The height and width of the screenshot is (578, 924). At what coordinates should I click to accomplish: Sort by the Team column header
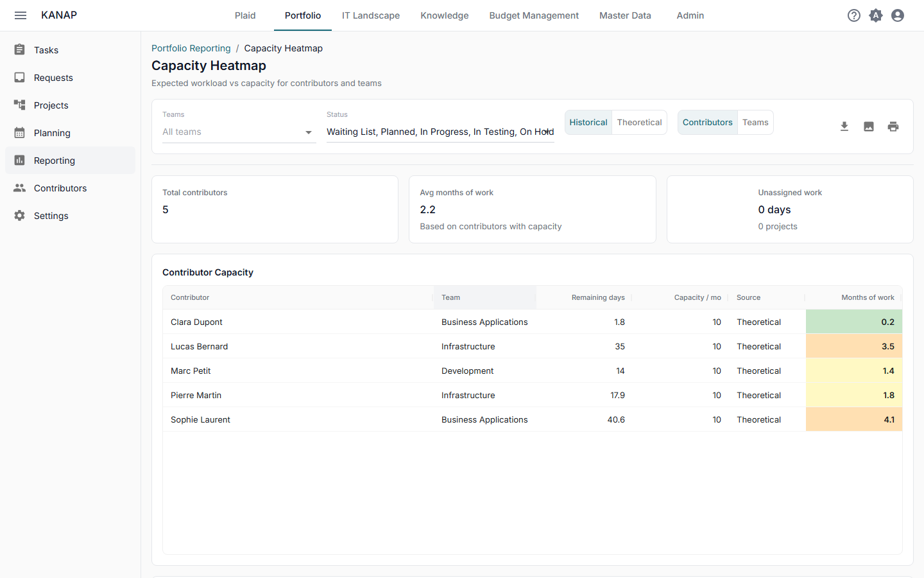(484, 297)
